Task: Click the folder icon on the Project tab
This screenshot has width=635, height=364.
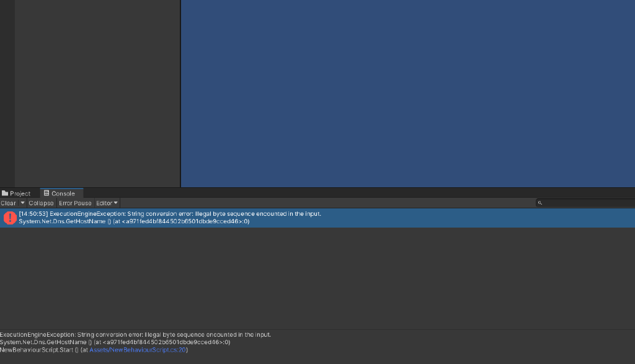Action: pos(6,193)
